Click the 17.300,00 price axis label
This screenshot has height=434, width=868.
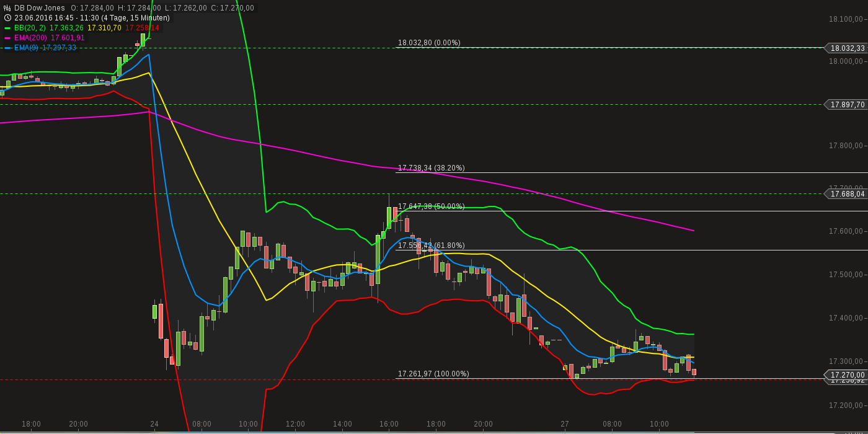tap(846, 361)
